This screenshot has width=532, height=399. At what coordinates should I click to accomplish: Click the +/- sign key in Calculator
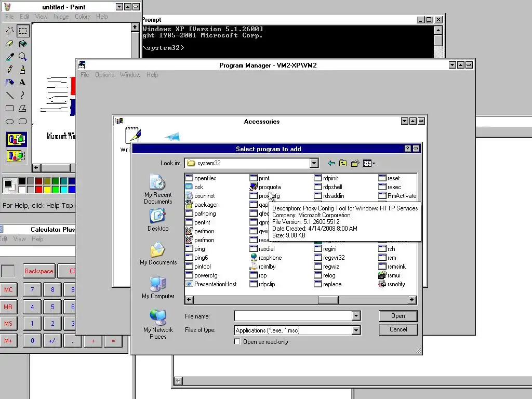[52, 341]
